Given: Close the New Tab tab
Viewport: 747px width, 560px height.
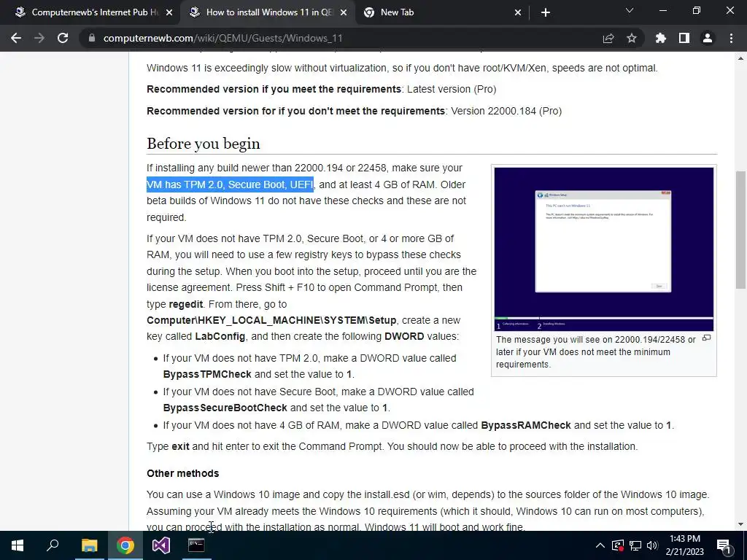Looking at the screenshot, I should click(519, 12).
